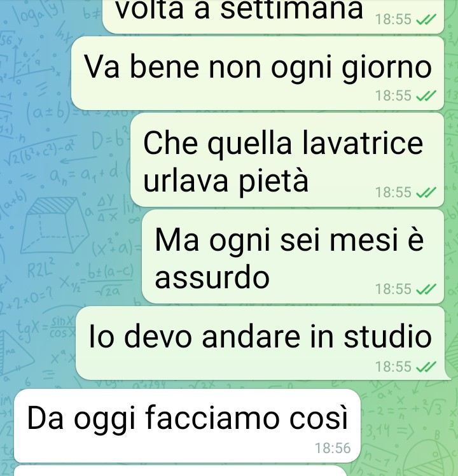This screenshot has width=458, height=476.
Task: Tap 18:55 timestamp next to 'volta a settimana'
Action: tap(393, 20)
